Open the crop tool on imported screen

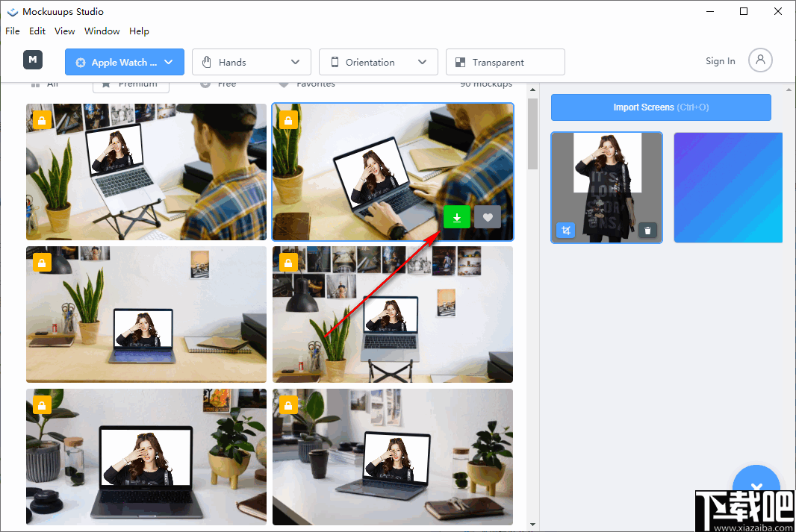tap(566, 231)
